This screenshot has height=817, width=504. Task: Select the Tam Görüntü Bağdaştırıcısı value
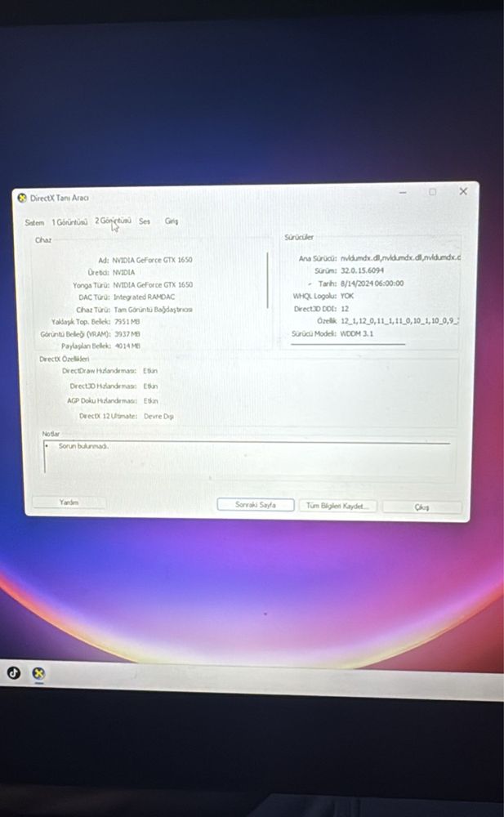(154, 310)
